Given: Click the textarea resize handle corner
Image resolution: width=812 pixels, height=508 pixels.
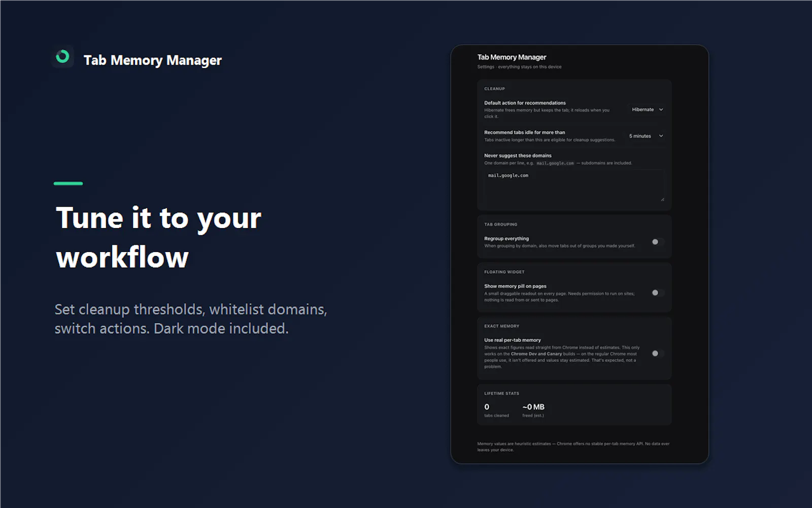Looking at the screenshot, I should point(662,200).
